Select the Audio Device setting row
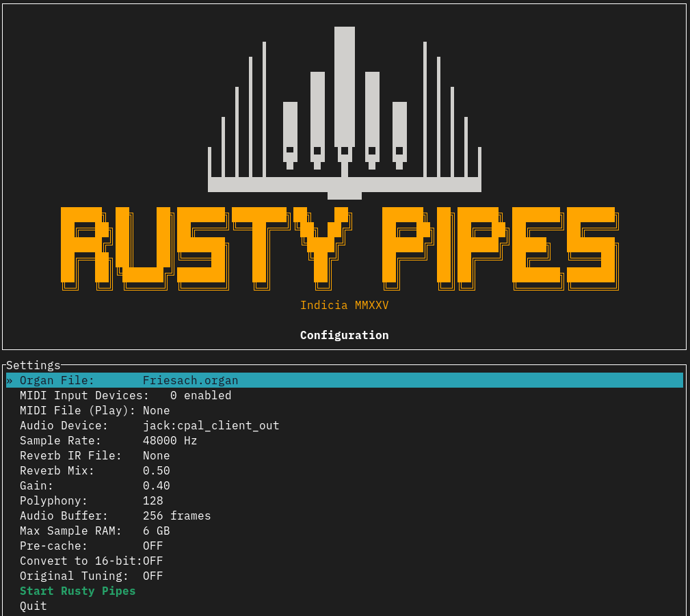690x616 pixels. pos(345,425)
